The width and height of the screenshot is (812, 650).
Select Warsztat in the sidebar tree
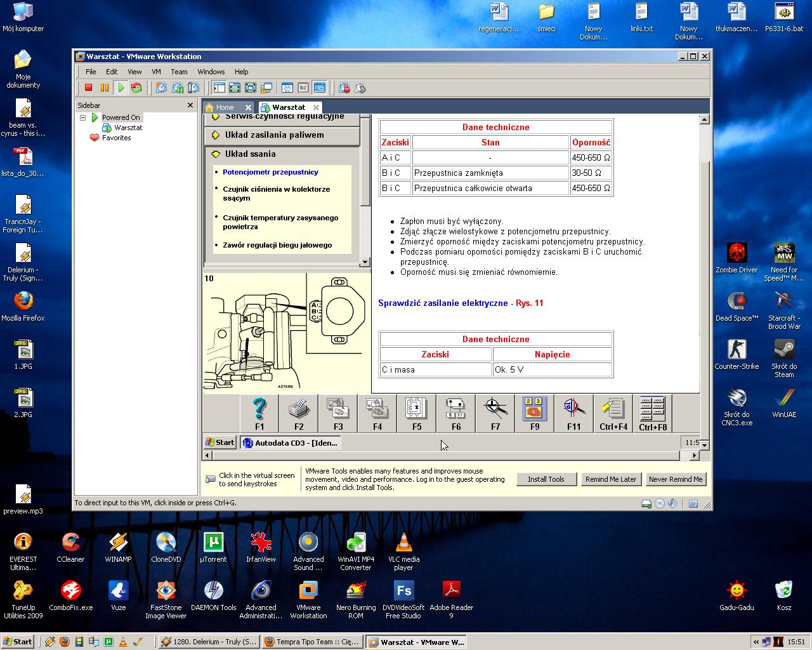(x=128, y=128)
